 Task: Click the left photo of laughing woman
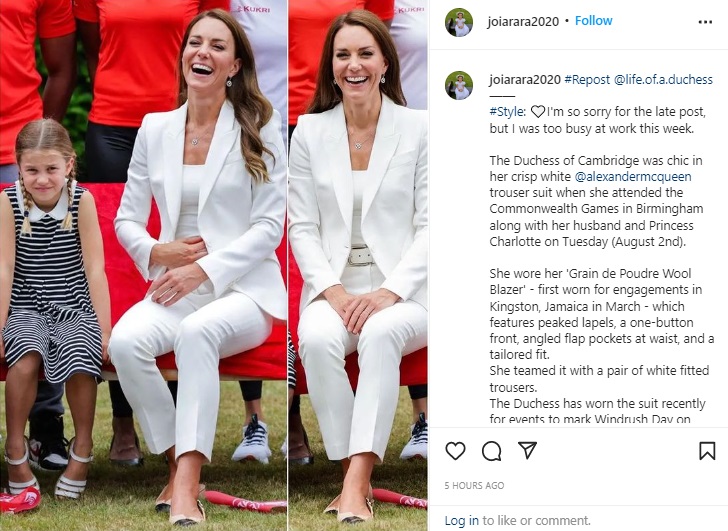click(x=143, y=266)
